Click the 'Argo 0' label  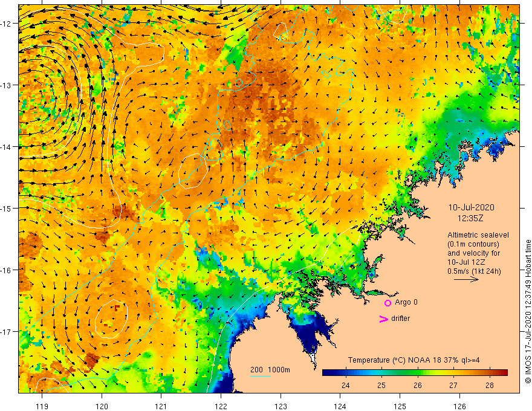click(406, 302)
